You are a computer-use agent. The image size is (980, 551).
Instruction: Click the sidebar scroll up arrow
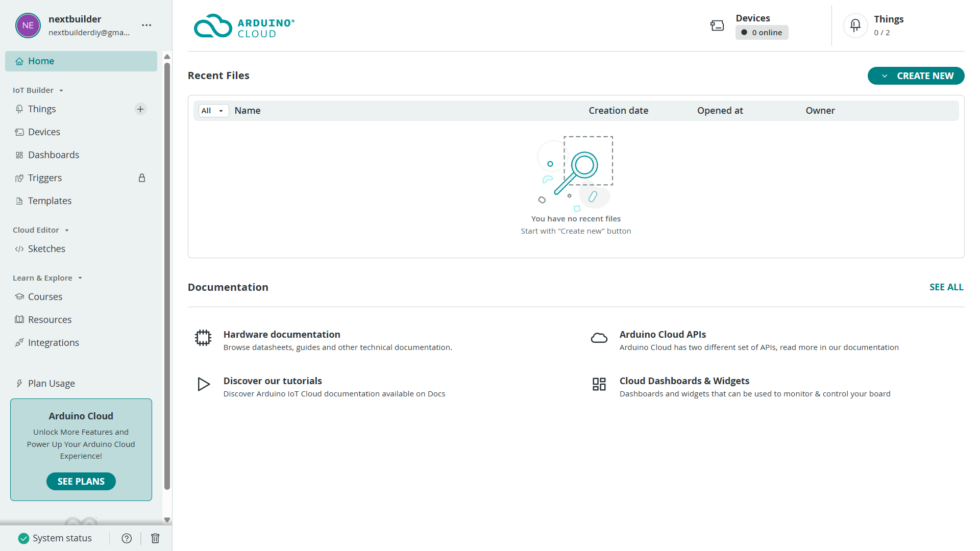click(167, 57)
